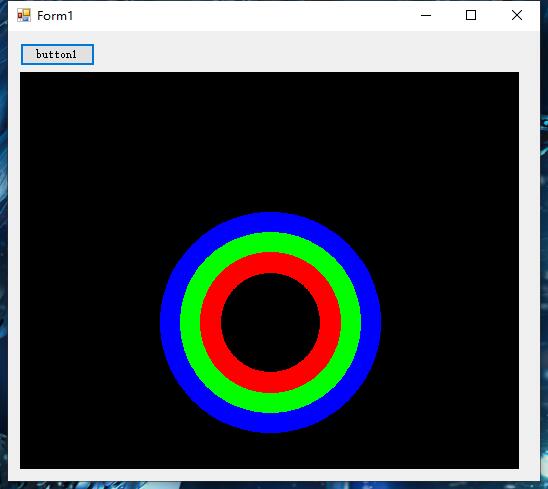Click the blue outer ring
The image size is (548, 489).
[x=170, y=322]
